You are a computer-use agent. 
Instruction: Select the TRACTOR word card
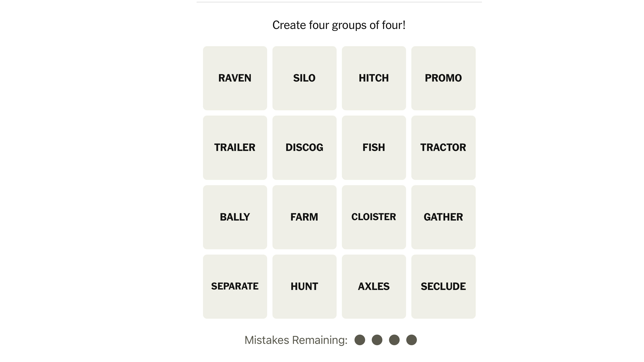(443, 148)
